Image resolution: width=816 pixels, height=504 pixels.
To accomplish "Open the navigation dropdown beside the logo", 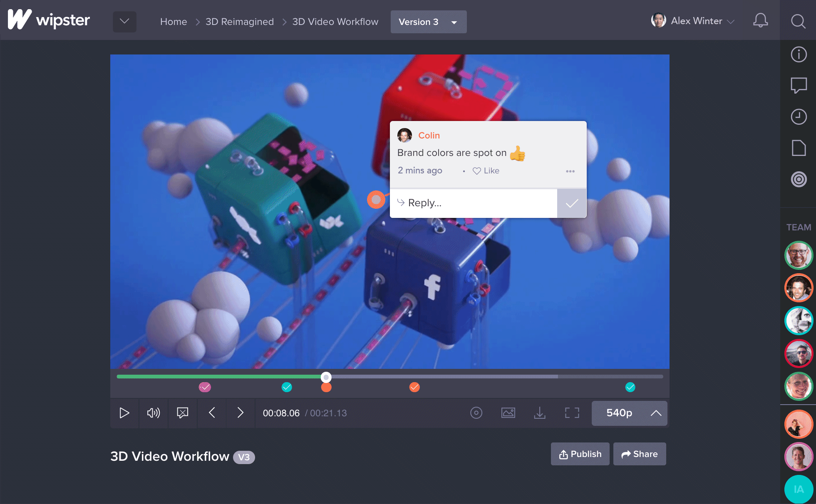I will 124,21.
